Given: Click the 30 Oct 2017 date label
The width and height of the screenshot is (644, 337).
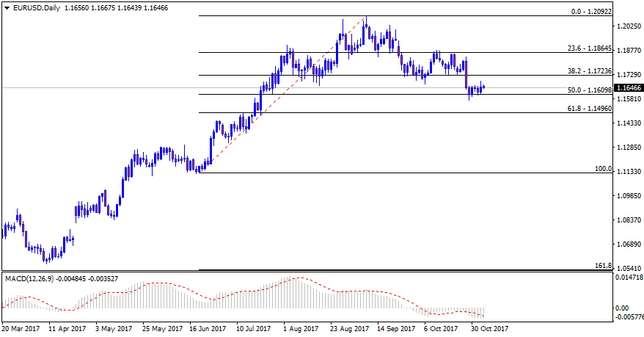Looking at the screenshot, I should 491,329.
